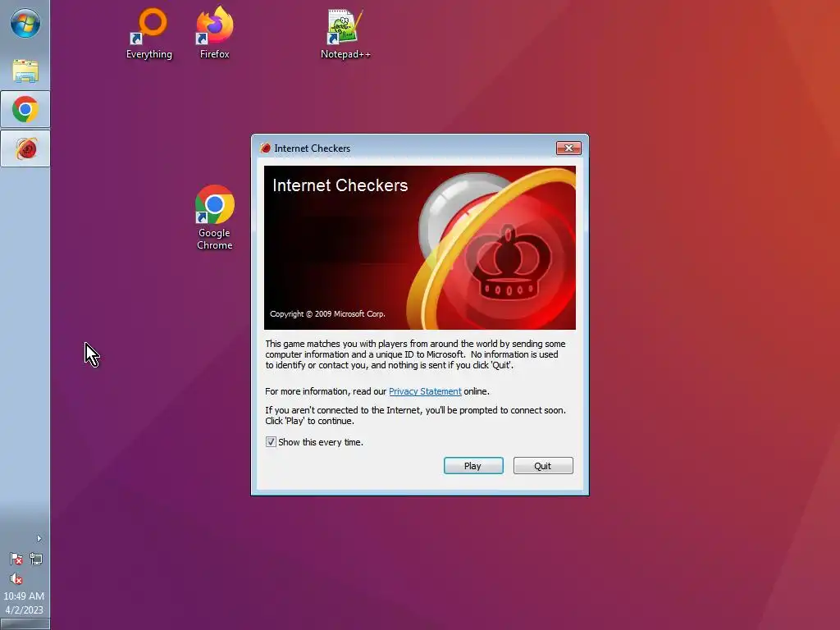Uncheck 'Show this every time' checkbox
This screenshot has width=840, height=630.
pos(271,442)
